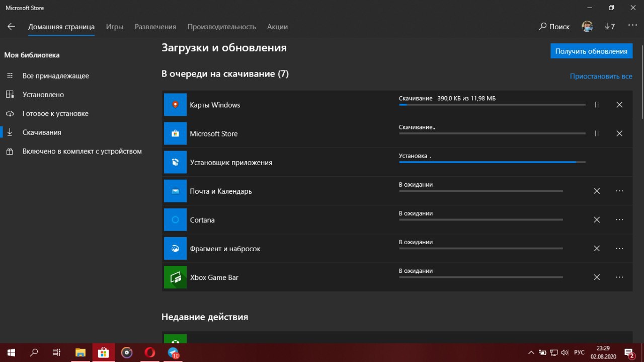The height and width of the screenshot is (362, 644).
Task: Cancel the Почта и Календарь pending download
Action: [597, 191]
